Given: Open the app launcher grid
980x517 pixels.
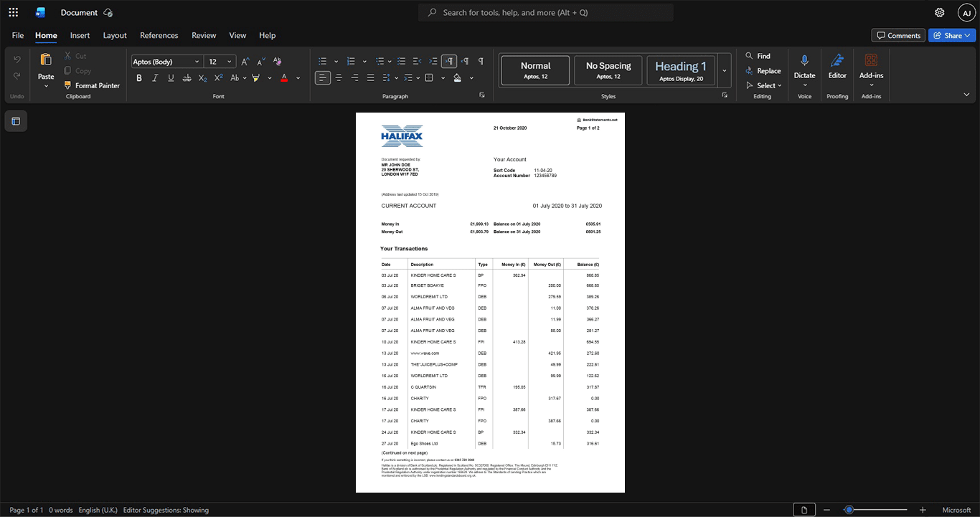Looking at the screenshot, I should tap(13, 12).
